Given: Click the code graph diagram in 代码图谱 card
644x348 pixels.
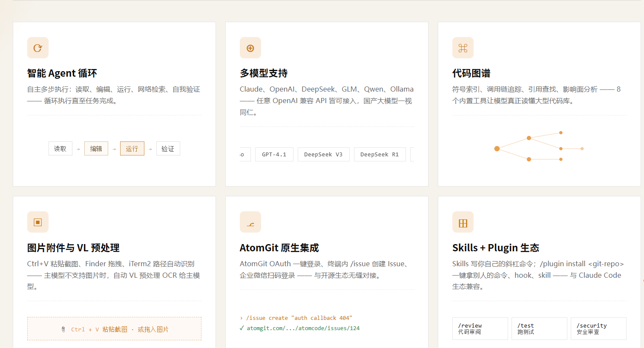Looking at the screenshot, I should click(x=539, y=146).
